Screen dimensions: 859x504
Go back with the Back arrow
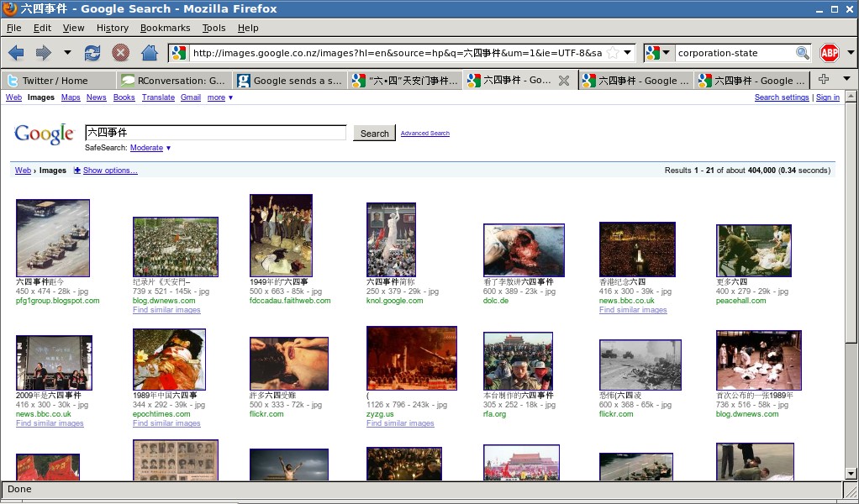[17, 53]
